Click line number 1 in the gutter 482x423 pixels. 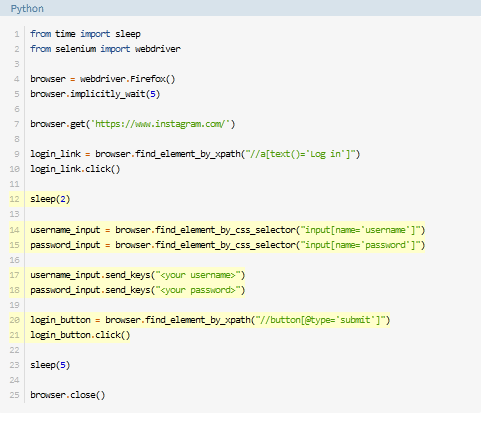coord(17,34)
